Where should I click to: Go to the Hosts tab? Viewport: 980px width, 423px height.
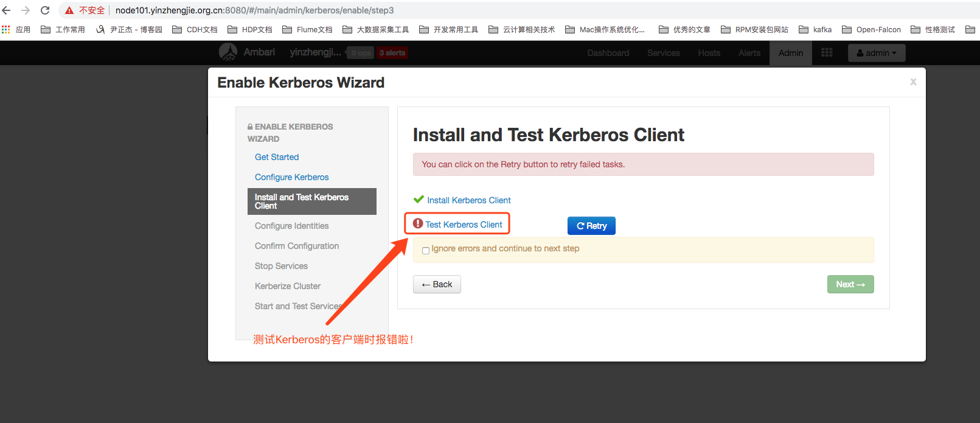(709, 53)
